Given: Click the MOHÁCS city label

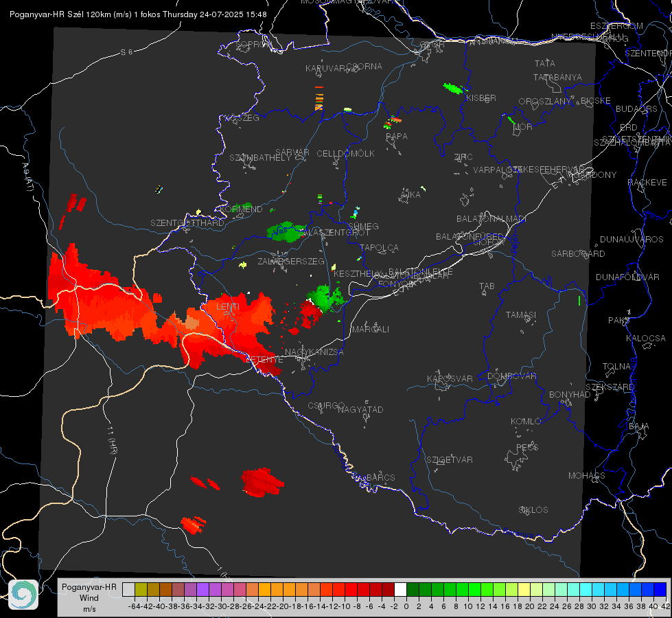Looking at the screenshot, I should [587, 476].
